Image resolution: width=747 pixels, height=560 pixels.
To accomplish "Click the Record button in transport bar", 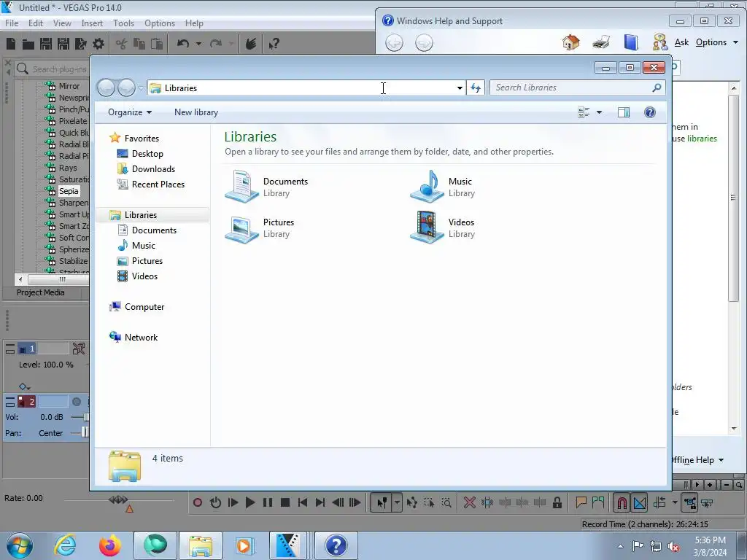I will (198, 502).
